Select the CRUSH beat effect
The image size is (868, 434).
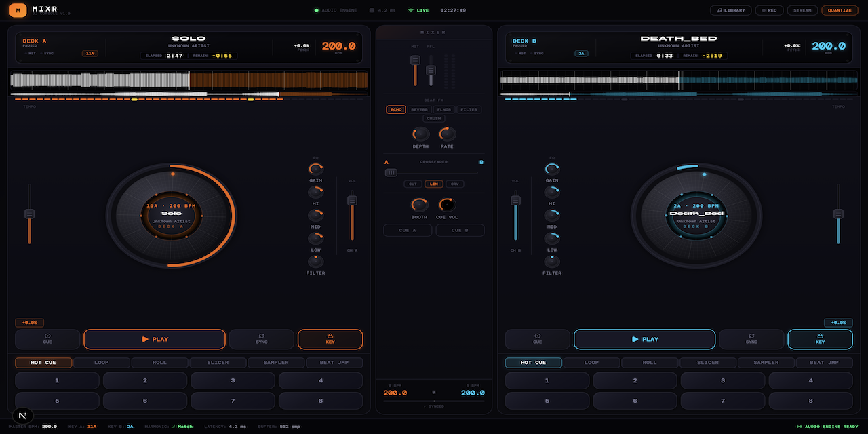click(434, 119)
